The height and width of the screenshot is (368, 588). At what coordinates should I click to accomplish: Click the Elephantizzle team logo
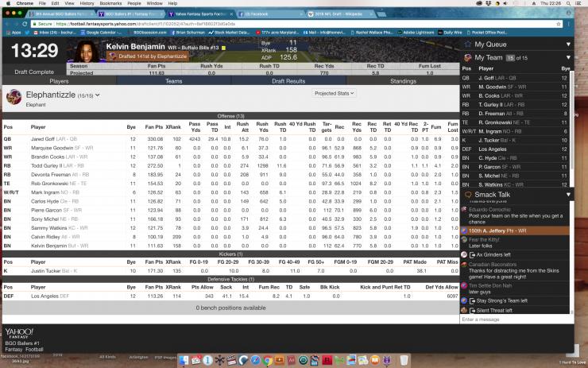(x=14, y=97)
